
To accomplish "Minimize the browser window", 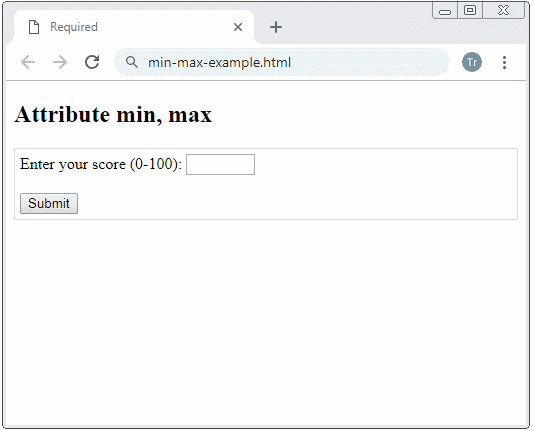I will pyautogui.click(x=445, y=11).
